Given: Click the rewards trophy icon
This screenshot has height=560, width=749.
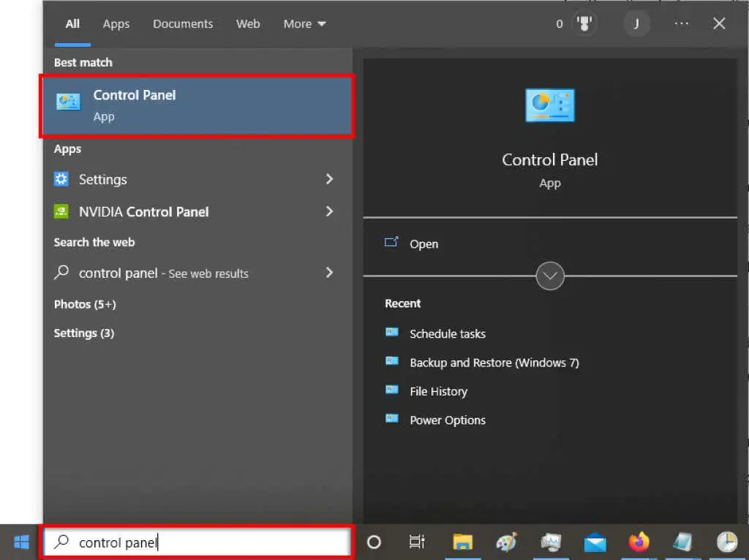Looking at the screenshot, I should coord(584,23).
